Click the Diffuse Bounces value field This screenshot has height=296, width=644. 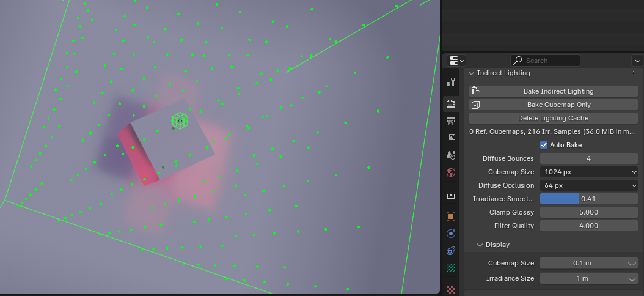pos(589,158)
